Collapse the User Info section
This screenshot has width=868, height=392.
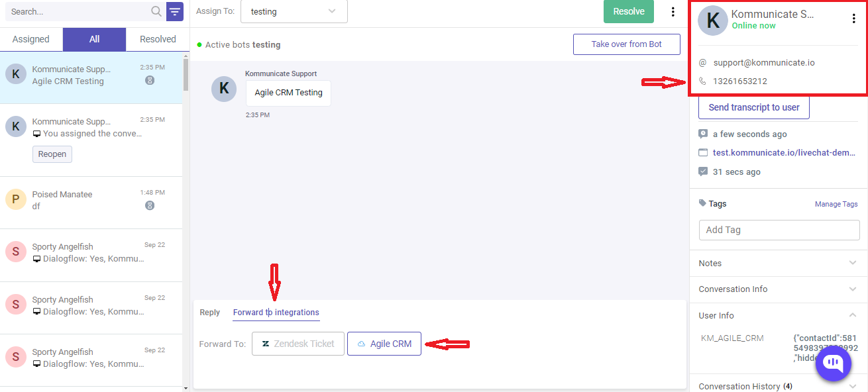[x=779, y=316]
